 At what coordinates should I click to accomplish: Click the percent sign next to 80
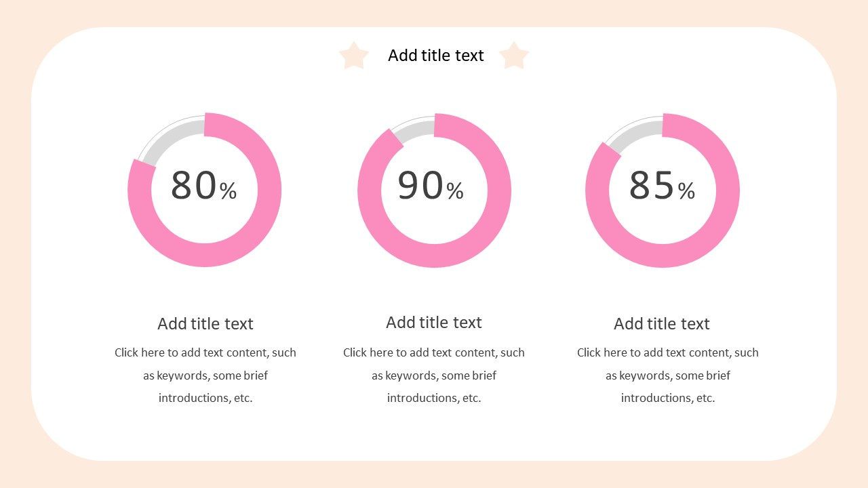coord(228,192)
